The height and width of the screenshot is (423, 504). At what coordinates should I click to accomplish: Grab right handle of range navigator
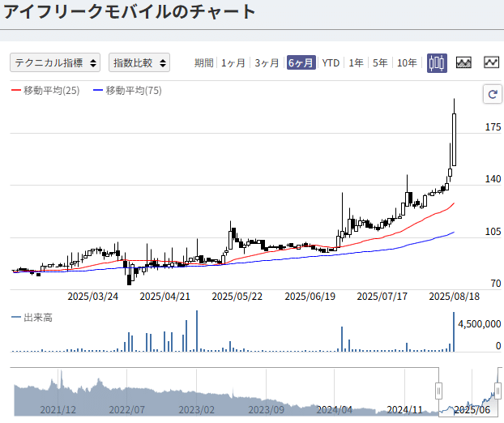point(498,391)
